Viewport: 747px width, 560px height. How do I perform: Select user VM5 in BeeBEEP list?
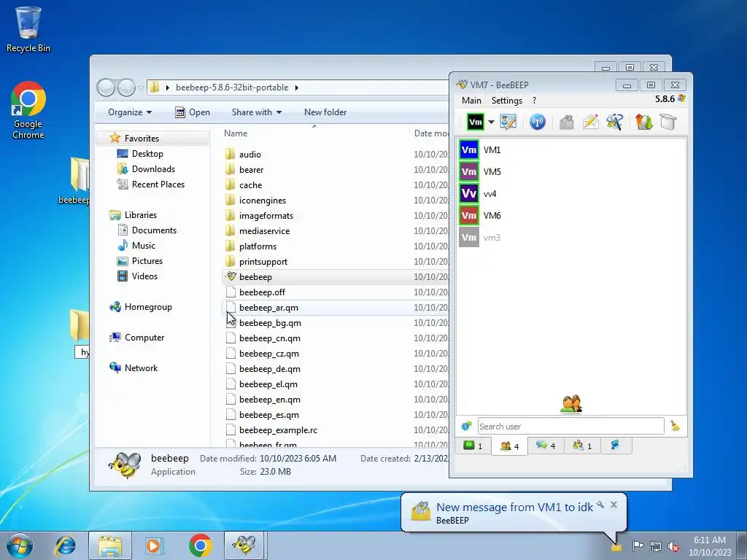570,172
